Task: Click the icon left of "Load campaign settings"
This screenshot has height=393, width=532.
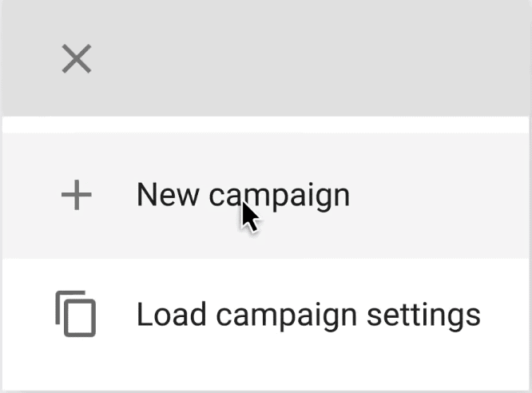Action: tap(76, 314)
